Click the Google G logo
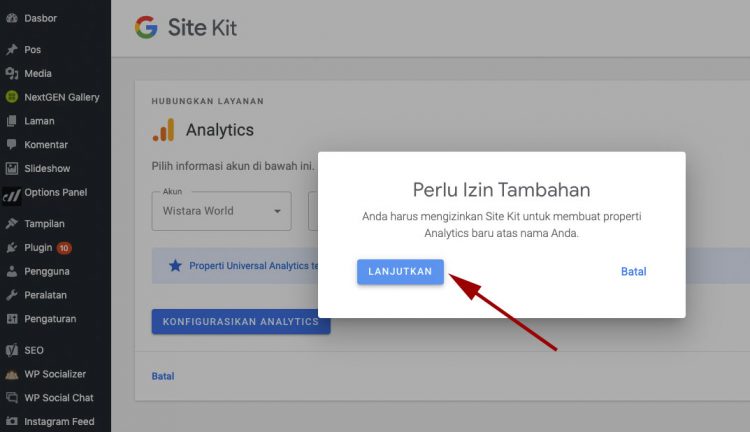The image size is (750, 432). [146, 27]
